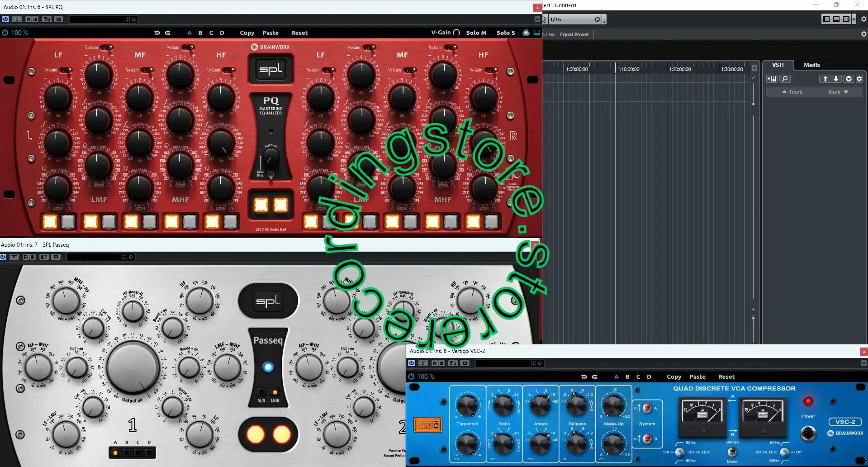The image size is (868, 467).
Task: Open the Vertigo VSC-2 preset stepper arrows
Action: pos(533,363)
